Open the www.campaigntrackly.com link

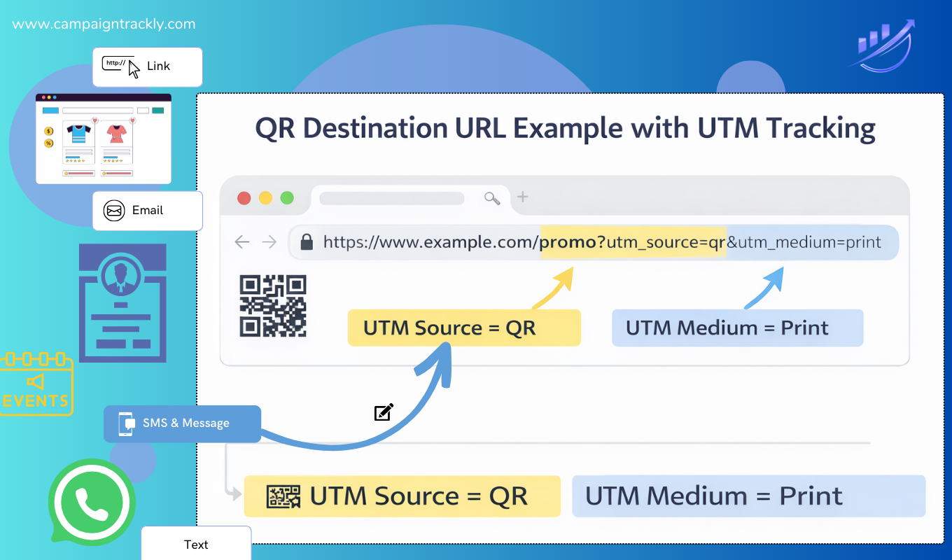[104, 24]
